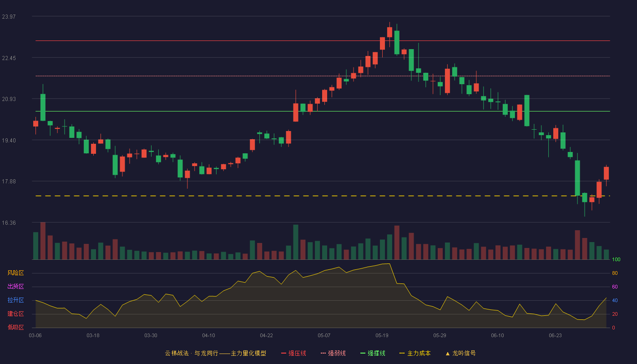The image size is (637, 364).
Task: Click the orange 80 indicator axis value
Action: tap(615, 273)
